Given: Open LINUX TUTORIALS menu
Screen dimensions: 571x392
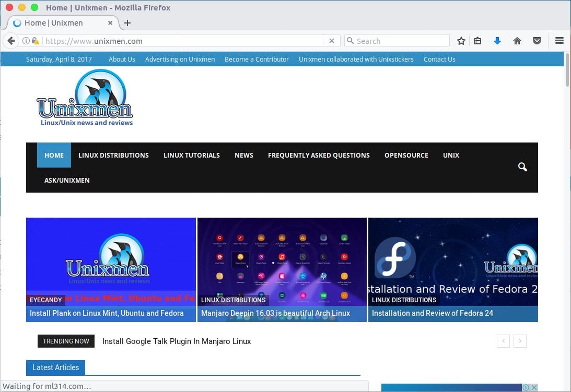Looking at the screenshot, I should click(192, 155).
